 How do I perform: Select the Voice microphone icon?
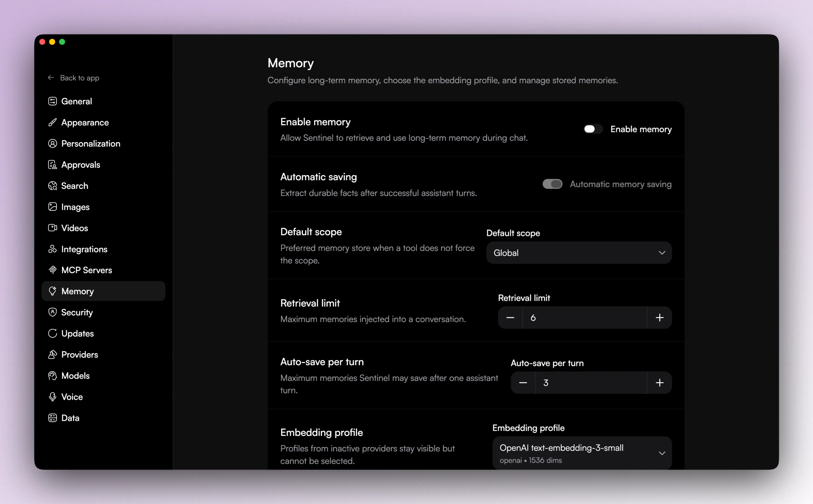[53, 397]
